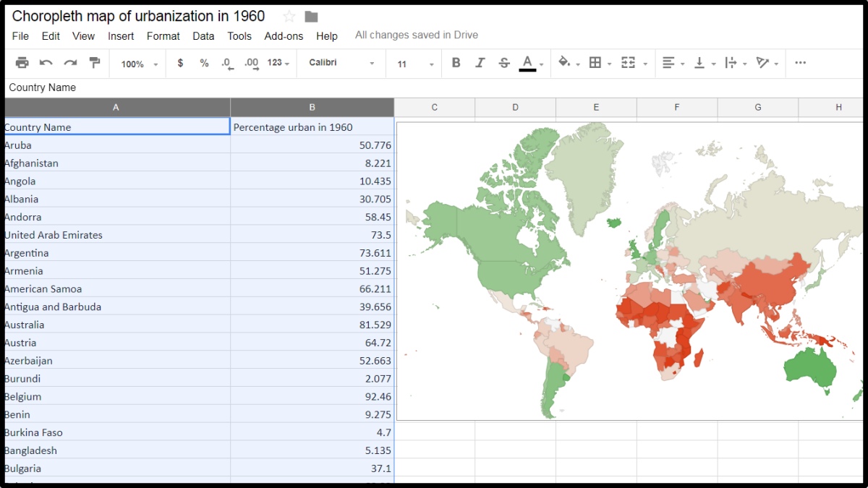Open the fill color picker
The width and height of the screenshot is (868, 488).
tap(568, 63)
